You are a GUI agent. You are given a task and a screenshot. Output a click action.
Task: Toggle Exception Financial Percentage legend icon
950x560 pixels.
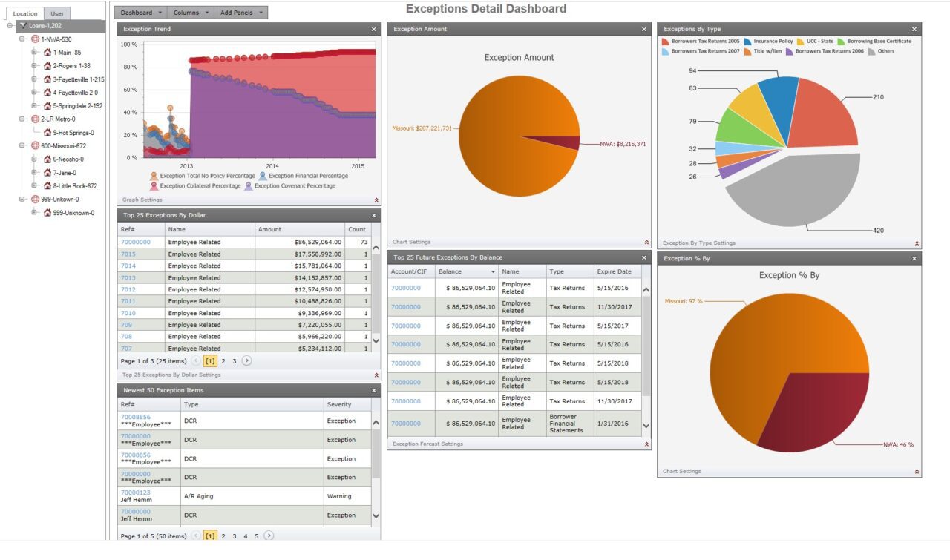click(x=262, y=176)
